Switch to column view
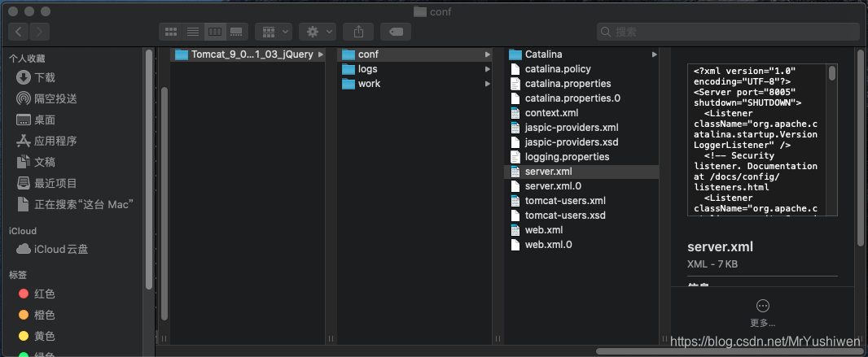Screen dimensions: 868x357 point(215,32)
